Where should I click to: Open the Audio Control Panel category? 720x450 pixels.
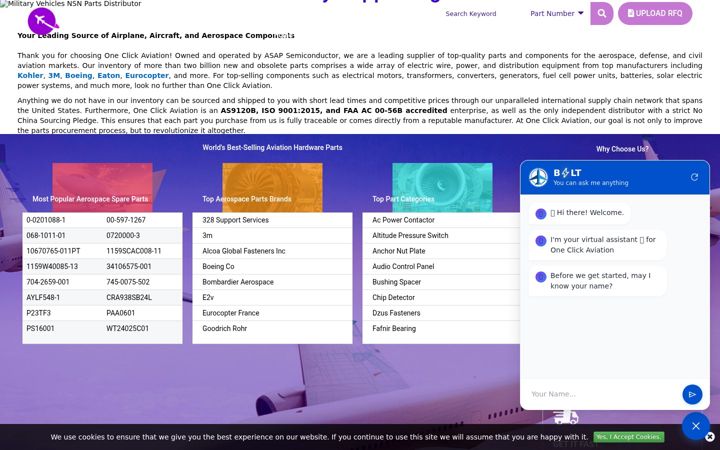(403, 266)
